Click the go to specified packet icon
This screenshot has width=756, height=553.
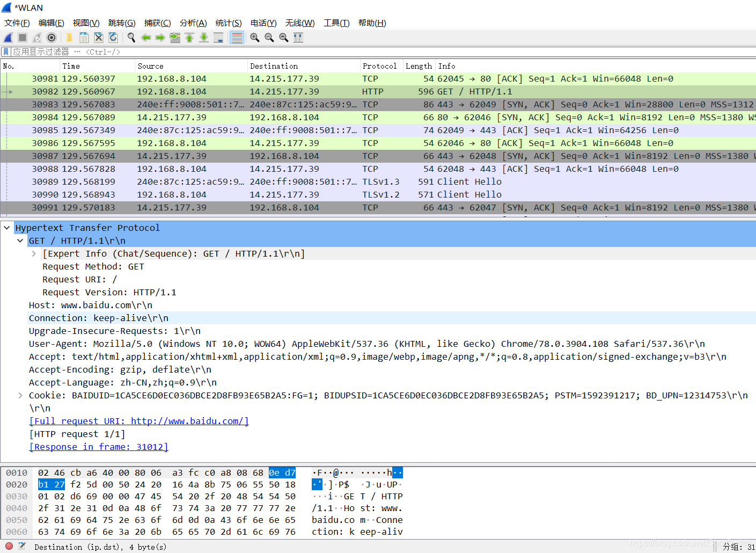[x=175, y=38]
